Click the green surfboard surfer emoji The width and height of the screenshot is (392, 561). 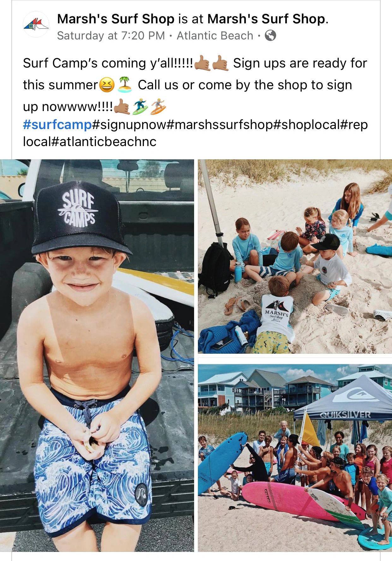[x=140, y=107]
